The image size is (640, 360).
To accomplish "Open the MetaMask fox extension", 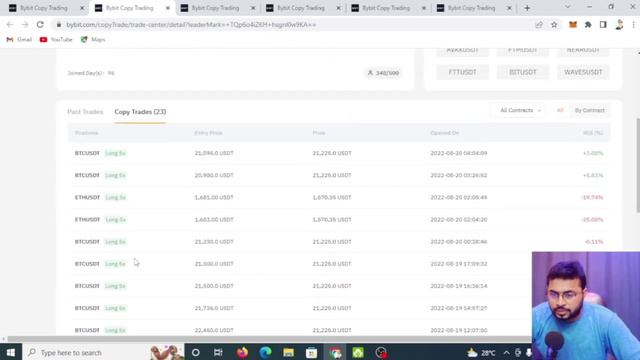I will pos(573,25).
